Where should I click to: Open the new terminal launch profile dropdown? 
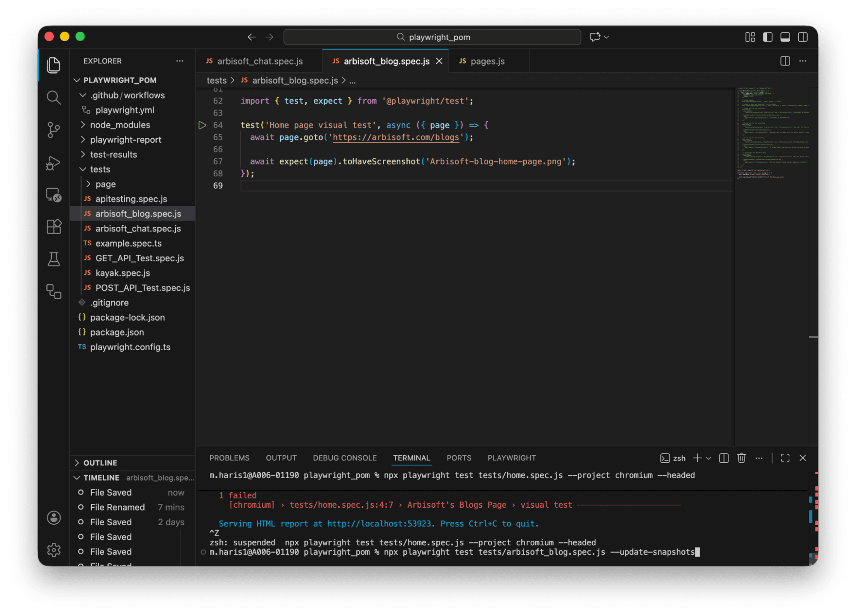[x=709, y=458]
